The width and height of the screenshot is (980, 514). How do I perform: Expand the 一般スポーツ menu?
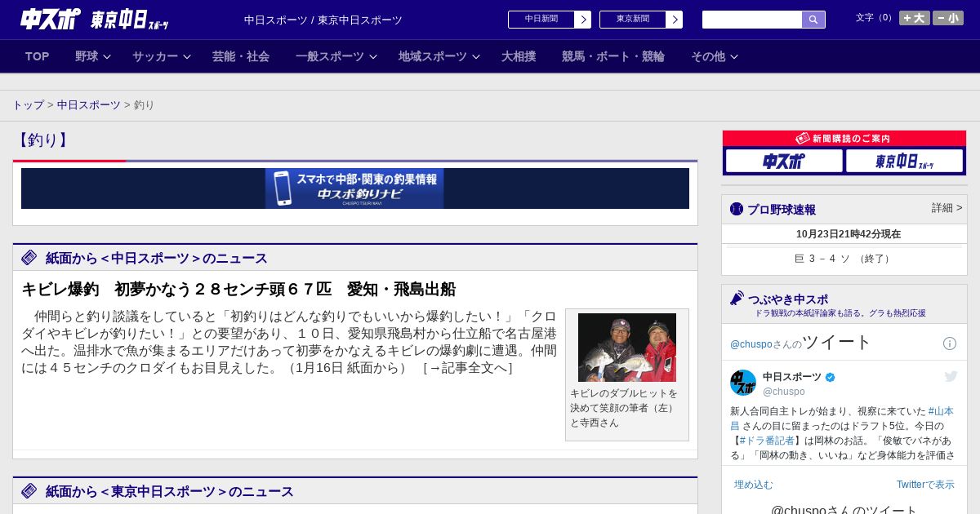(x=336, y=56)
